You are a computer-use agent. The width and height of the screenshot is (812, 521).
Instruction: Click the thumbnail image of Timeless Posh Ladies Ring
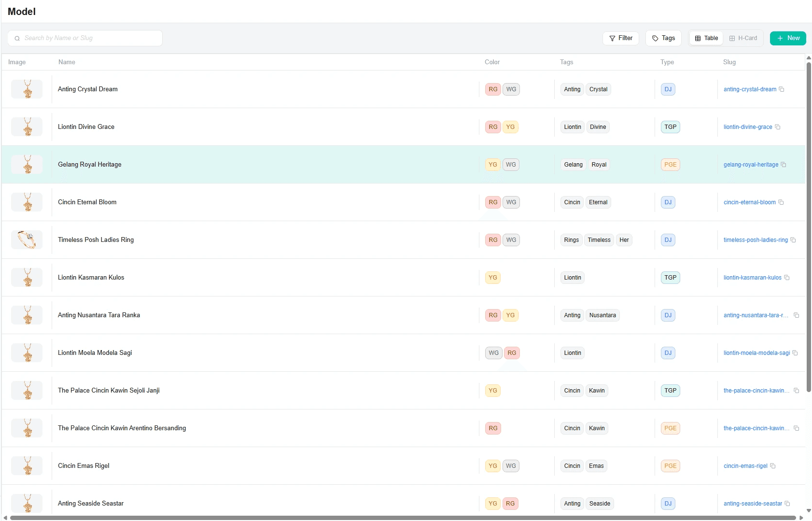click(27, 239)
